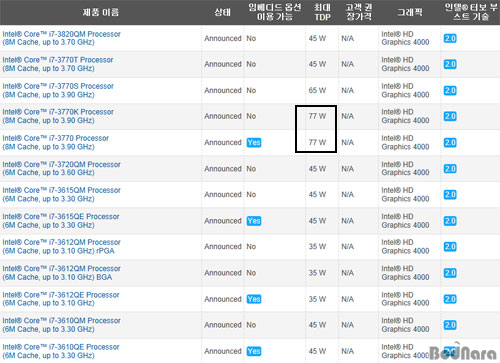The width and height of the screenshot is (500, 363).
Task: Sort by the 최대 TDP column header
Action: 322,12
